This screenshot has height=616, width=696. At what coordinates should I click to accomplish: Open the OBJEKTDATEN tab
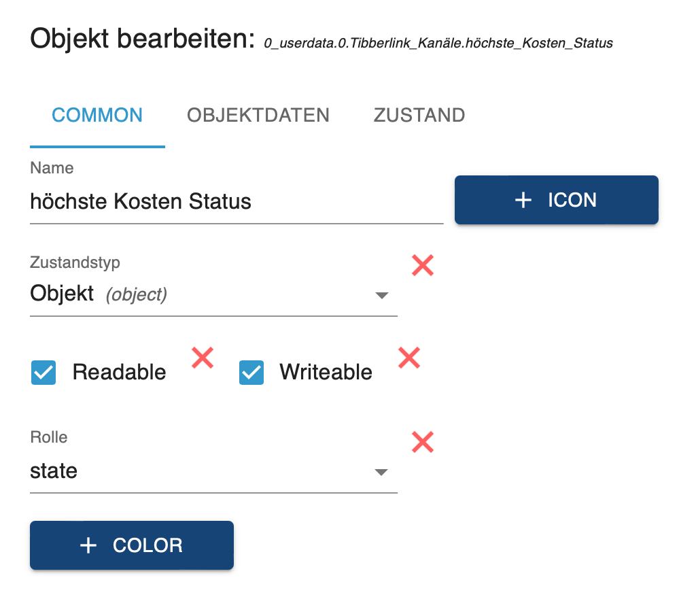click(258, 115)
